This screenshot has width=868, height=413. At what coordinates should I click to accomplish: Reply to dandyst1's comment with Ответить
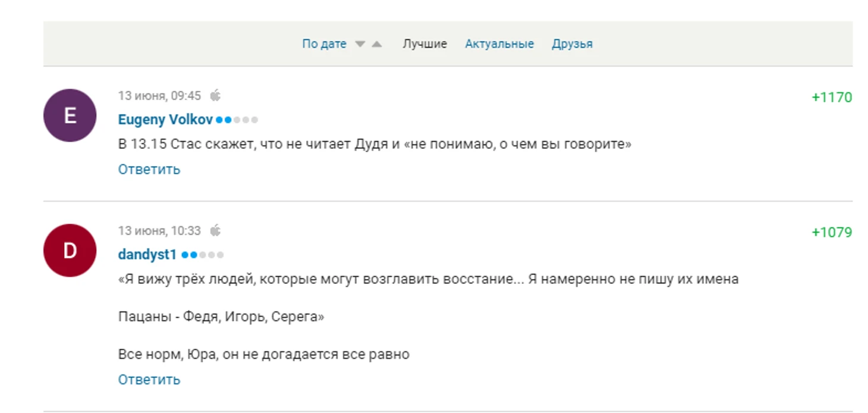(x=149, y=380)
